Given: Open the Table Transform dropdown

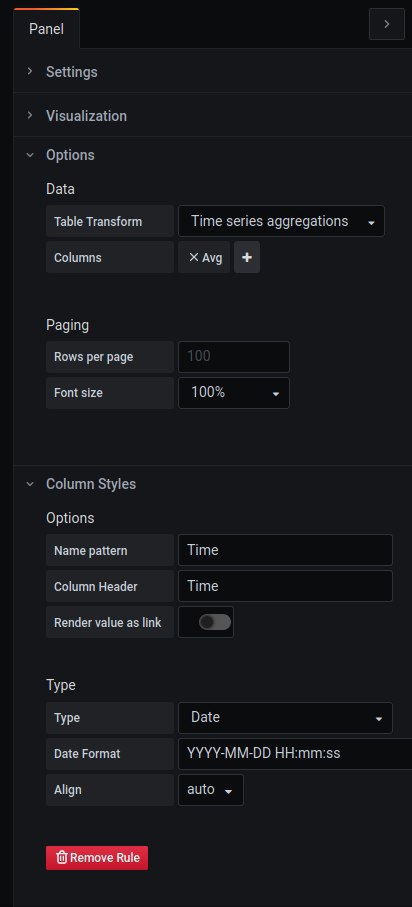Looking at the screenshot, I should [281, 221].
